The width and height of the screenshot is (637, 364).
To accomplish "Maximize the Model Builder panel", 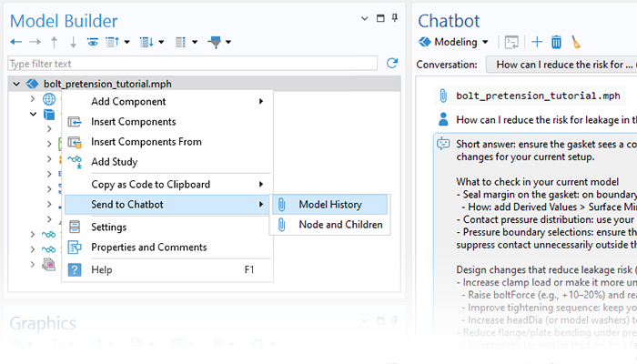I will click(380, 18).
